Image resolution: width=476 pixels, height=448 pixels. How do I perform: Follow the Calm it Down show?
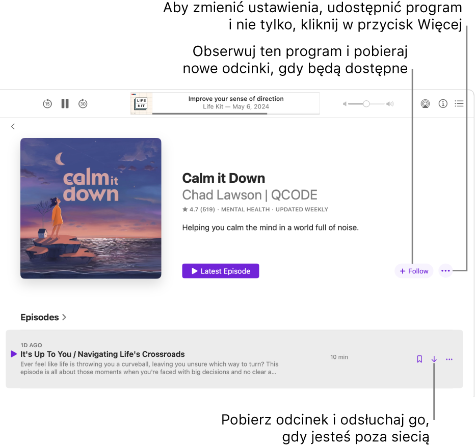414,271
